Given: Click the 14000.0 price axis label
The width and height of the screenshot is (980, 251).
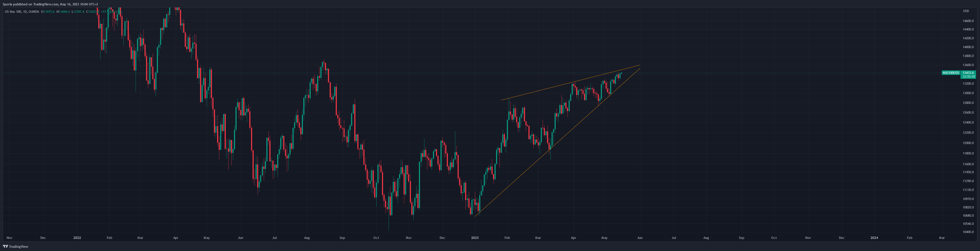Looking at the screenshot, I should [968, 47].
